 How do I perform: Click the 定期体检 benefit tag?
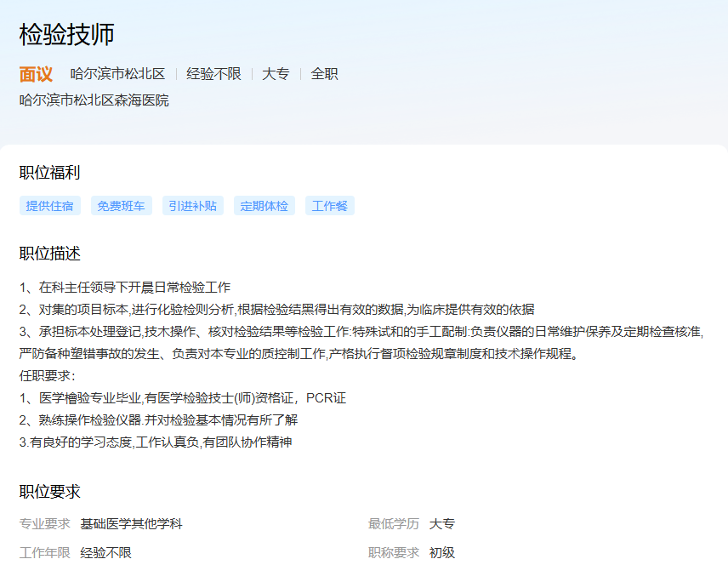point(264,206)
